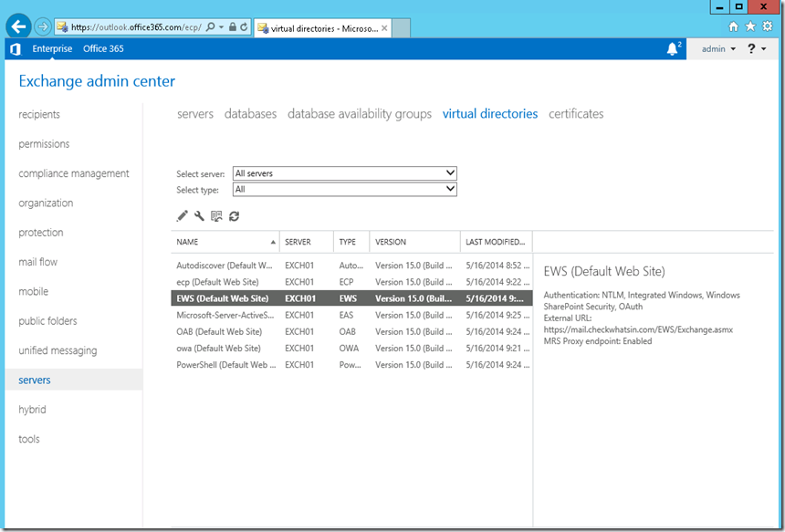Select owa (Default Web Site) row
The image size is (785, 532).
(x=351, y=349)
